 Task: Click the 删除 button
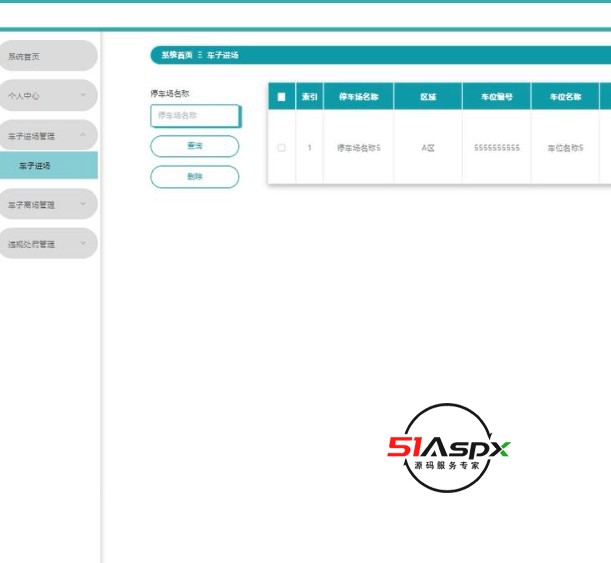pyautogui.click(x=195, y=177)
